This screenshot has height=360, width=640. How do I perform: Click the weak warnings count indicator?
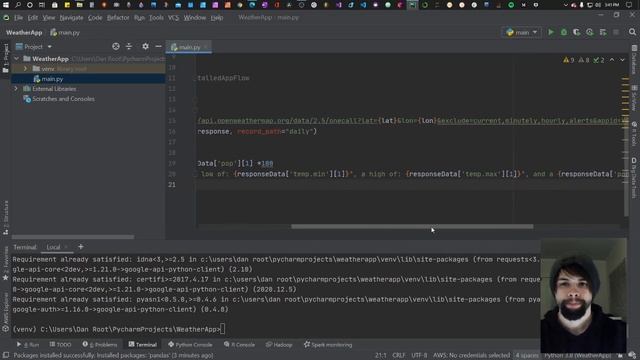coord(584,60)
